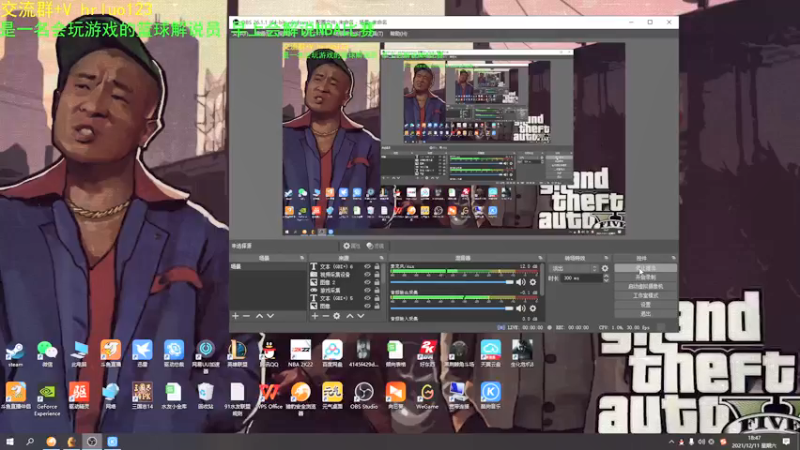Open WeChat desktop shortcut
This screenshot has height=450, width=800.
47,354
